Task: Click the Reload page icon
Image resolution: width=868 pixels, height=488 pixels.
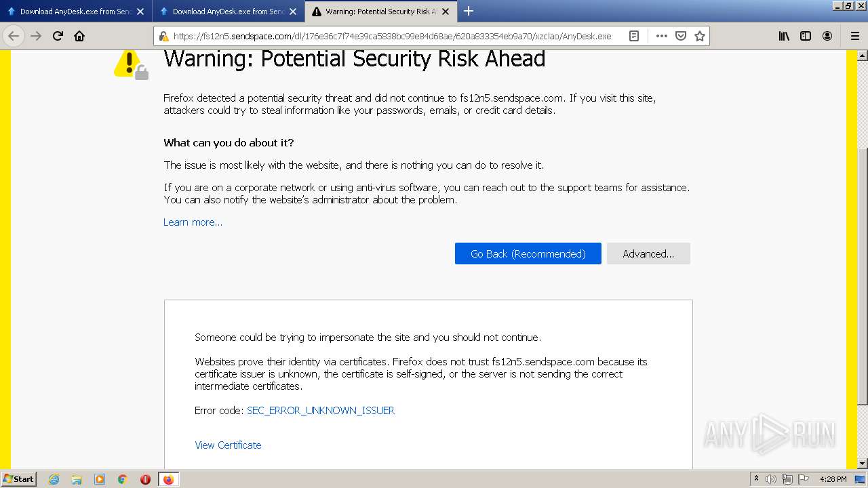Action: 58,36
